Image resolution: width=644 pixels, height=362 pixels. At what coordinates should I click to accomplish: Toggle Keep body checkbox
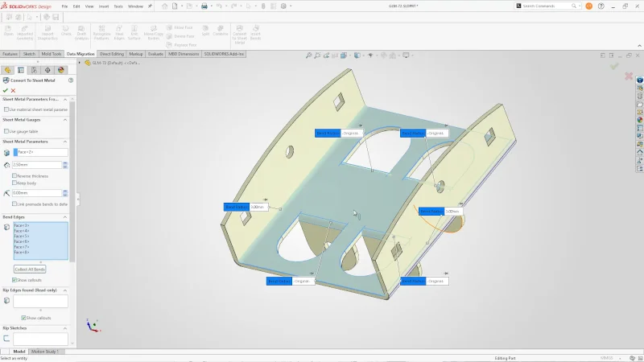pos(14,183)
